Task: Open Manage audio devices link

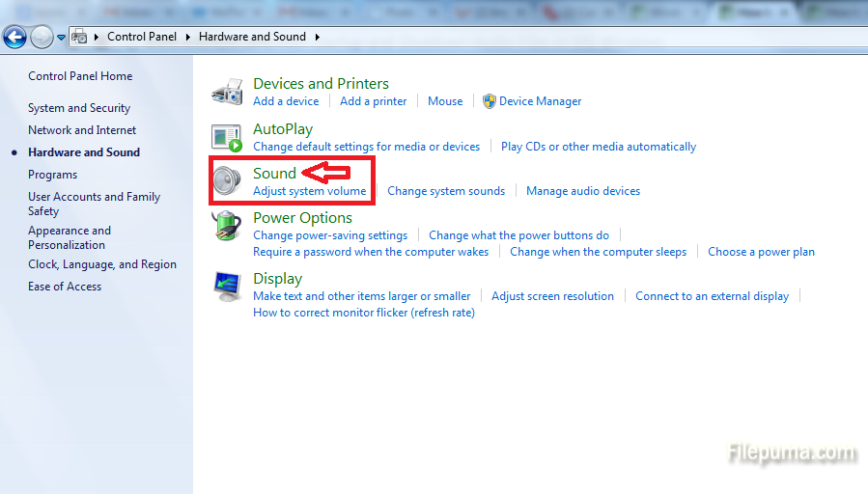Action: click(583, 191)
